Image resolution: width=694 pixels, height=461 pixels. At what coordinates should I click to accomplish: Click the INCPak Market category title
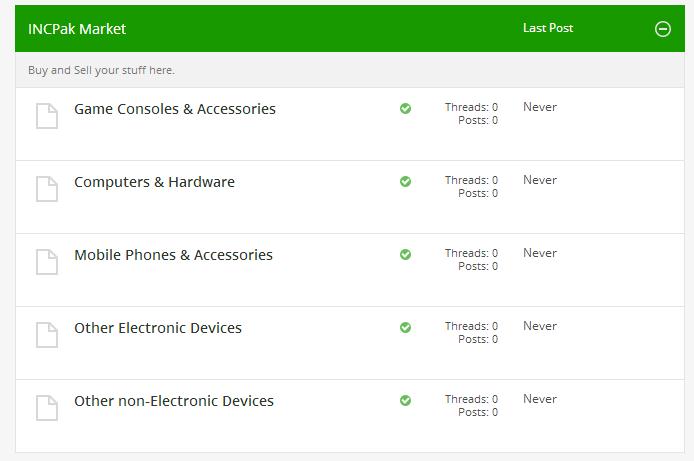tap(77, 29)
